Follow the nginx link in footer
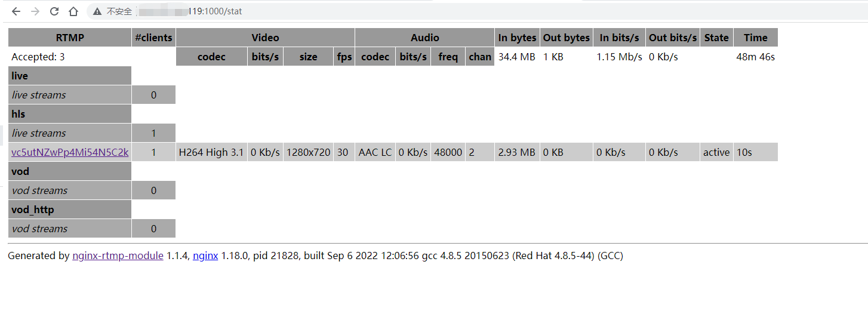 point(205,256)
